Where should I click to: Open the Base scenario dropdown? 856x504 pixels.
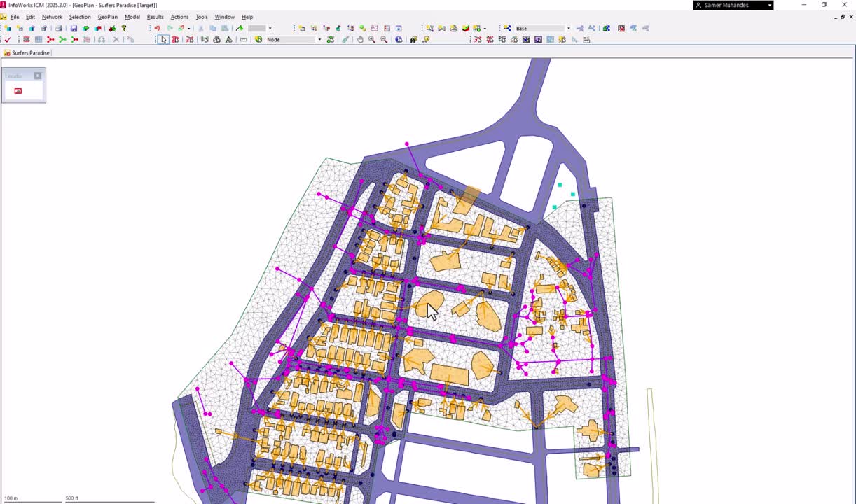(568, 29)
